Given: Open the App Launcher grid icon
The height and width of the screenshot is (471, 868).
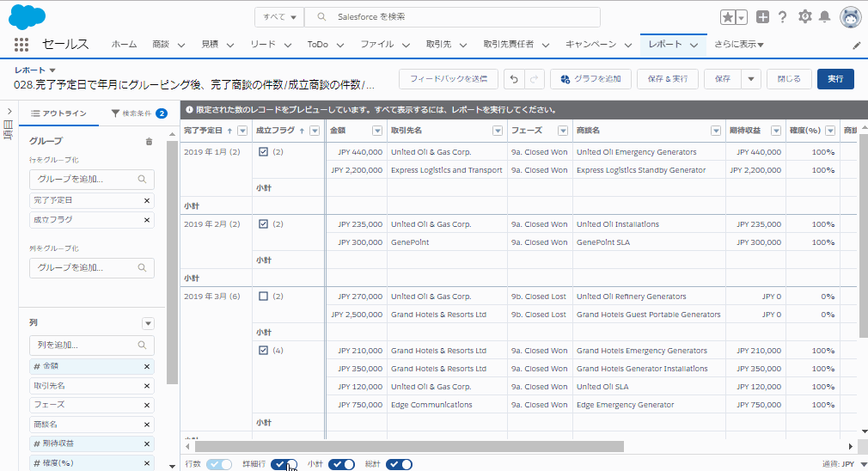Looking at the screenshot, I should pyautogui.click(x=21, y=45).
